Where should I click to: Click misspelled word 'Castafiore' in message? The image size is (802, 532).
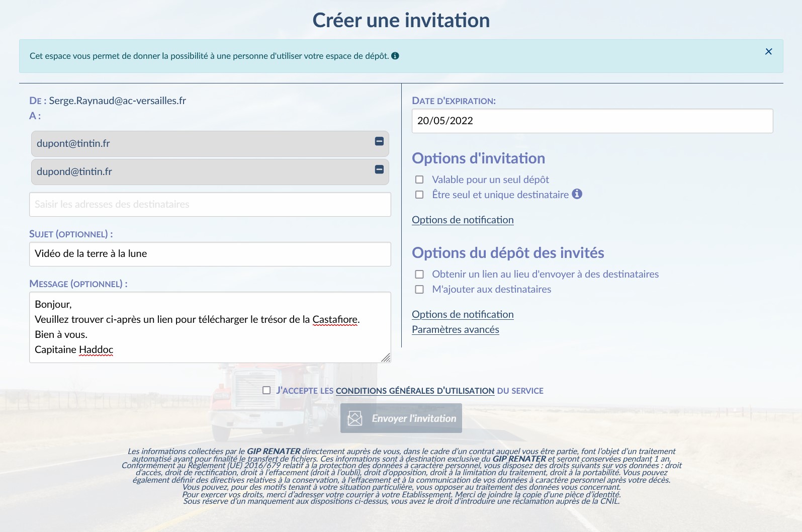(x=335, y=319)
